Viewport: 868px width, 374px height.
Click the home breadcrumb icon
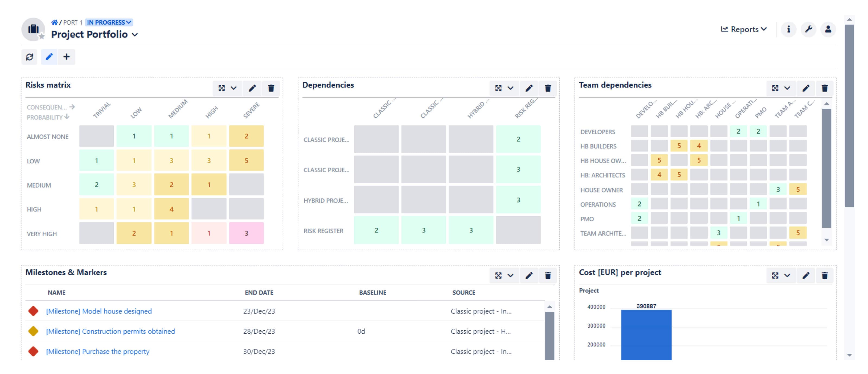(x=54, y=22)
